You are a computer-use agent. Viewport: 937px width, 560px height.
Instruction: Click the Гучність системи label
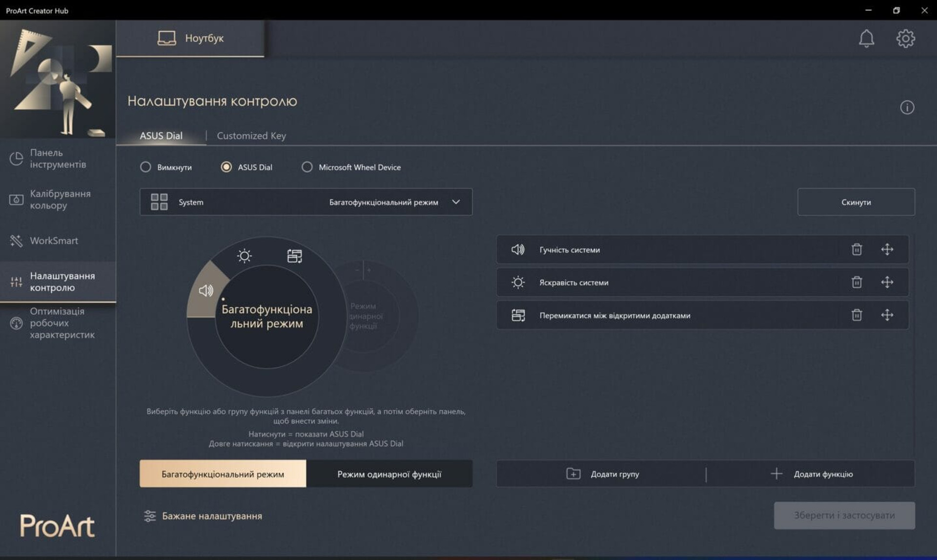570,250
